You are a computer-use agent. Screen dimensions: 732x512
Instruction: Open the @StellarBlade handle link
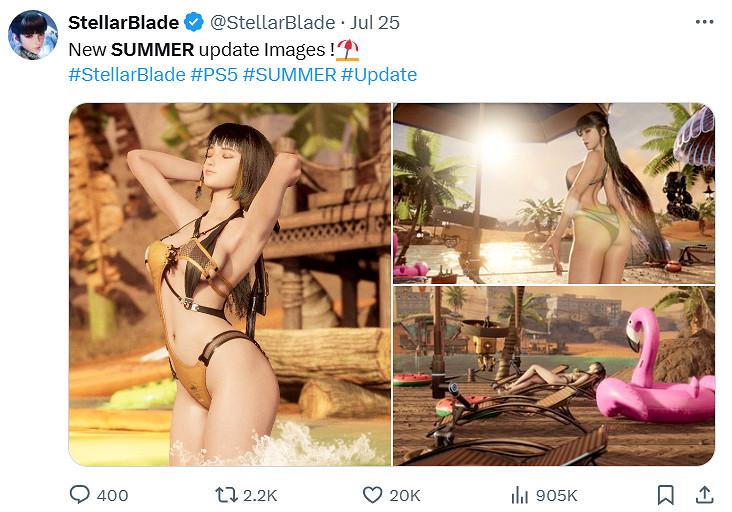[272, 22]
